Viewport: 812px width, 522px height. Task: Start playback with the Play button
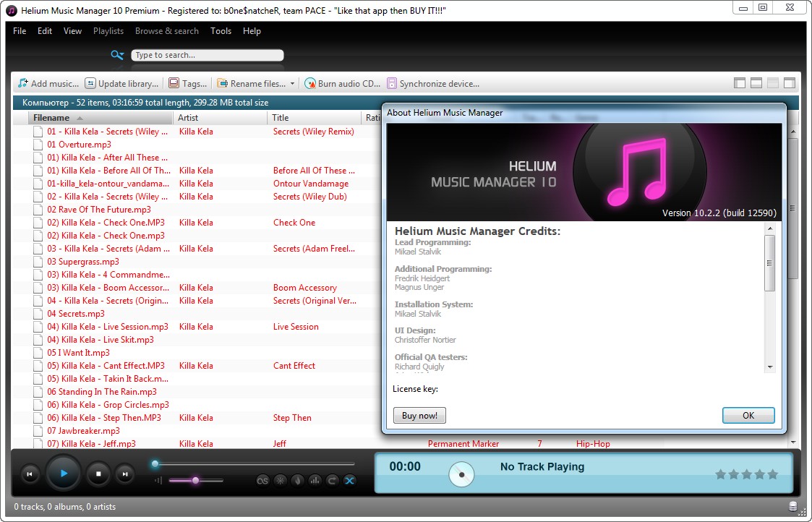[64, 474]
